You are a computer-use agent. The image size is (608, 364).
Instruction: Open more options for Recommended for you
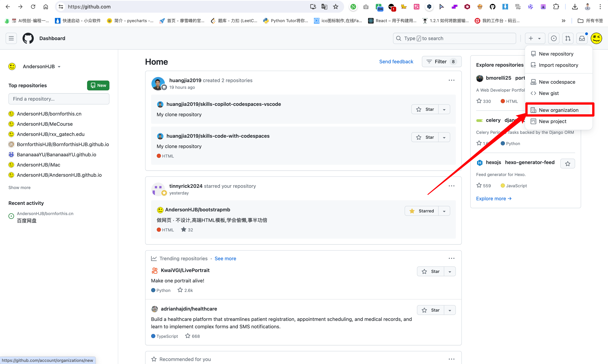pyautogui.click(x=451, y=359)
